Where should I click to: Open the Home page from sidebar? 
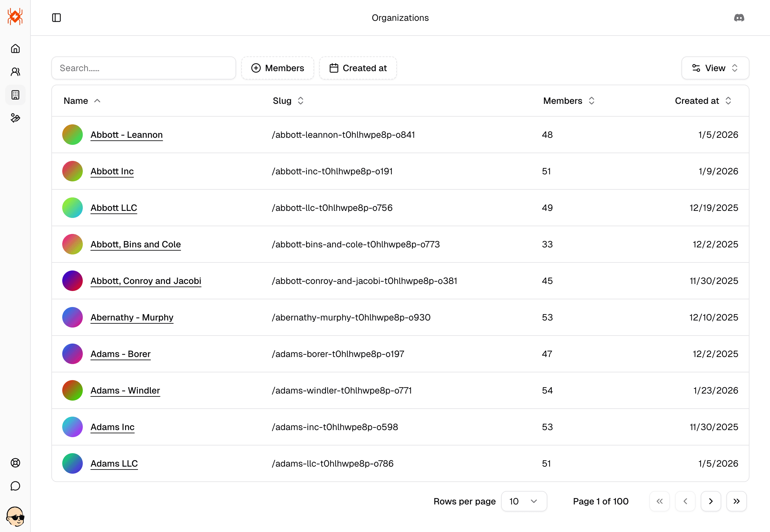(x=15, y=49)
